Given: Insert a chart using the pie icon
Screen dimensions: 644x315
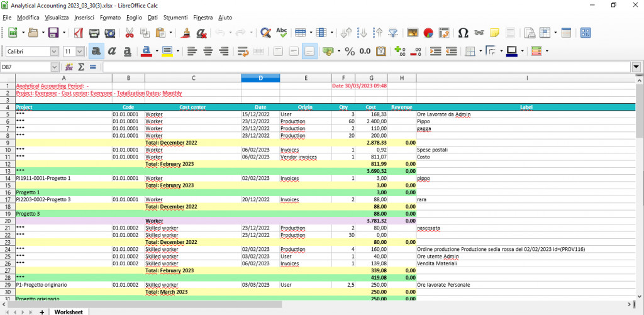Looking at the screenshot, I should tap(428, 33).
